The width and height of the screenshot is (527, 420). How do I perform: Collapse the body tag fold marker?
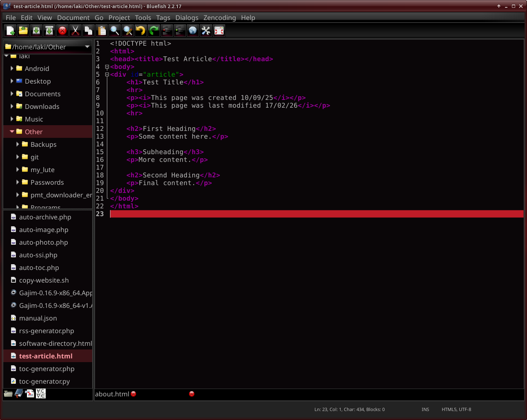[107, 67]
